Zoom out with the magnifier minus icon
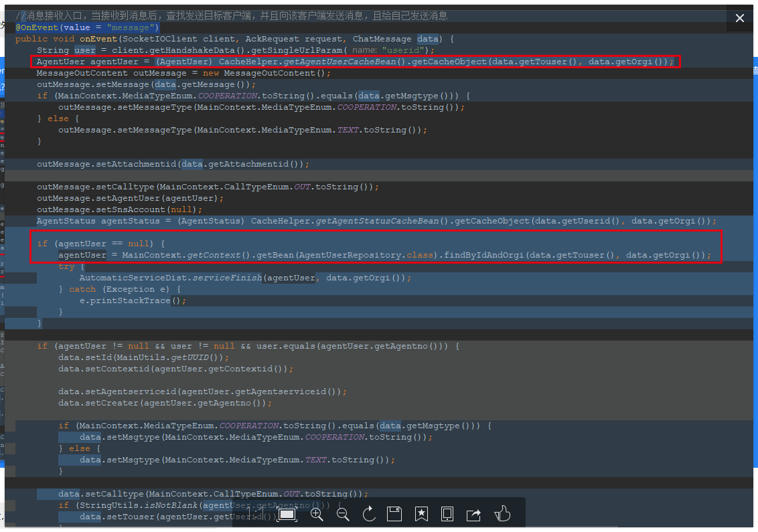Image resolution: width=758 pixels, height=532 pixels. click(x=343, y=514)
